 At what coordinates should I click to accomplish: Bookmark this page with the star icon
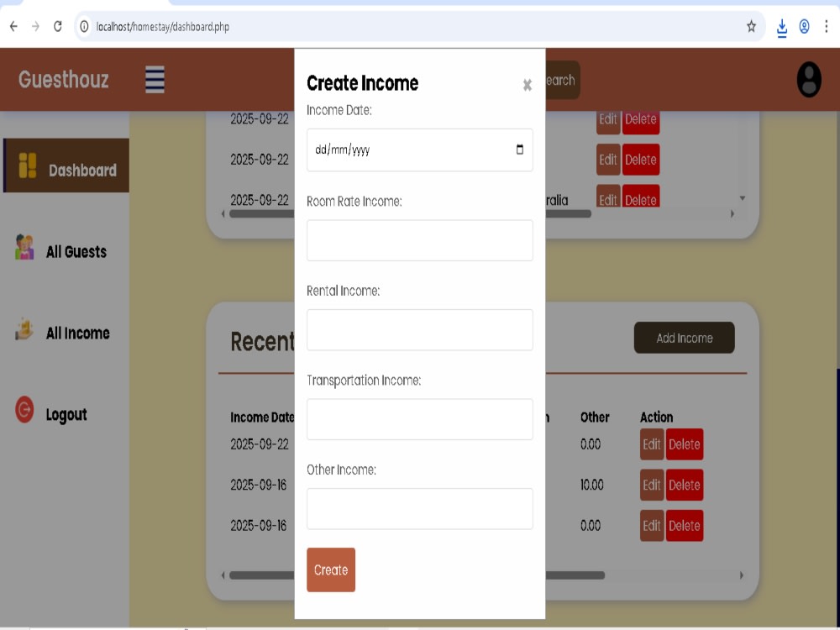click(x=751, y=26)
